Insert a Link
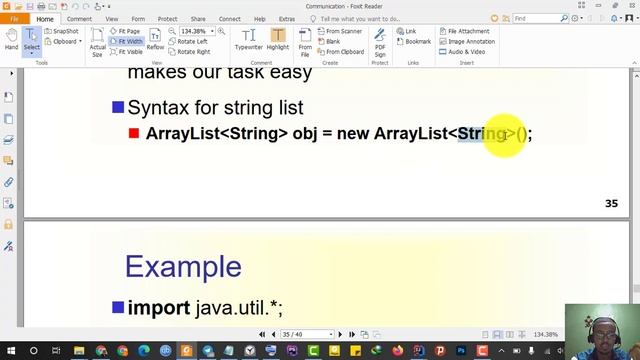This screenshot has width=640, height=360. click(406, 31)
